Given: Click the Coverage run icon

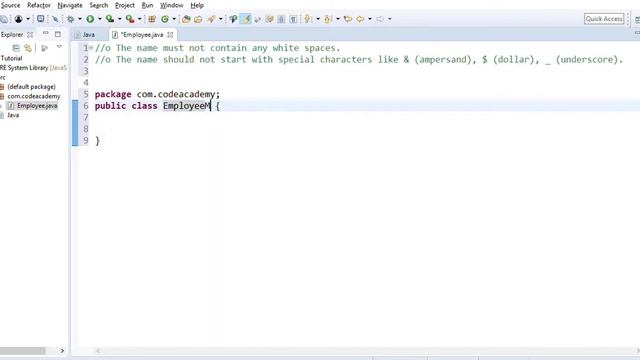Looking at the screenshot, I should click(x=110, y=19).
